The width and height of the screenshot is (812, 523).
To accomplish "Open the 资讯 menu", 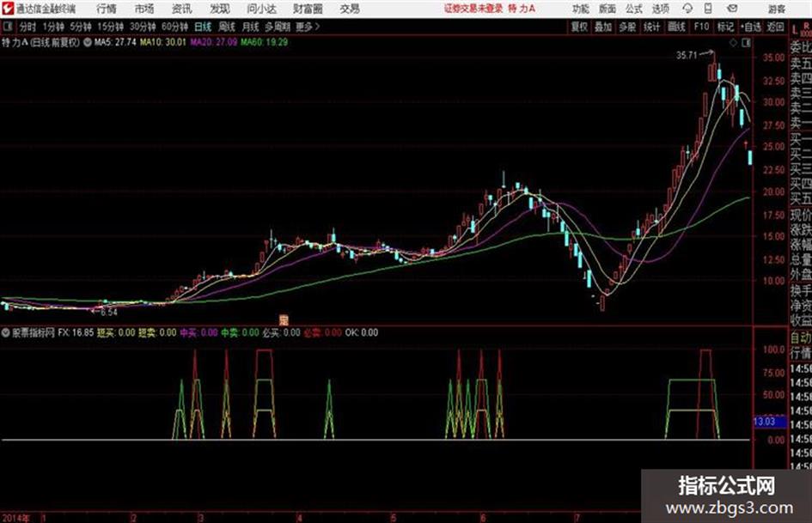I will 182,9.
